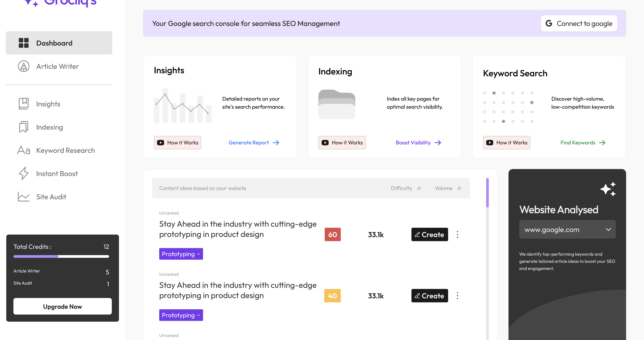Open three-dot menu for first content idea
The width and height of the screenshot is (644, 340).
(457, 234)
